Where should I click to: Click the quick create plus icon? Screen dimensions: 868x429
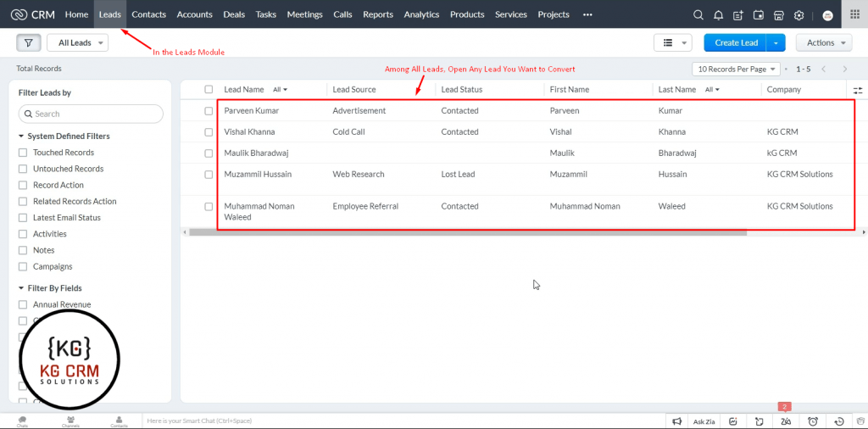[738, 15]
